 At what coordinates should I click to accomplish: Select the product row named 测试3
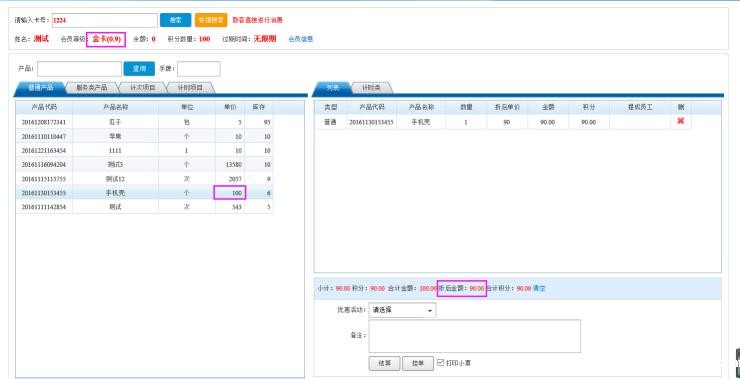click(x=144, y=165)
